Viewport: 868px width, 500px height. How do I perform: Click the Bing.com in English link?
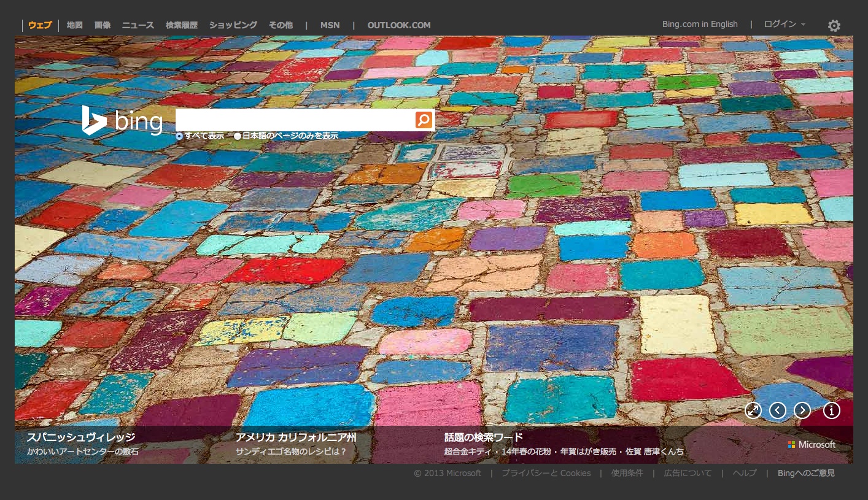[699, 25]
